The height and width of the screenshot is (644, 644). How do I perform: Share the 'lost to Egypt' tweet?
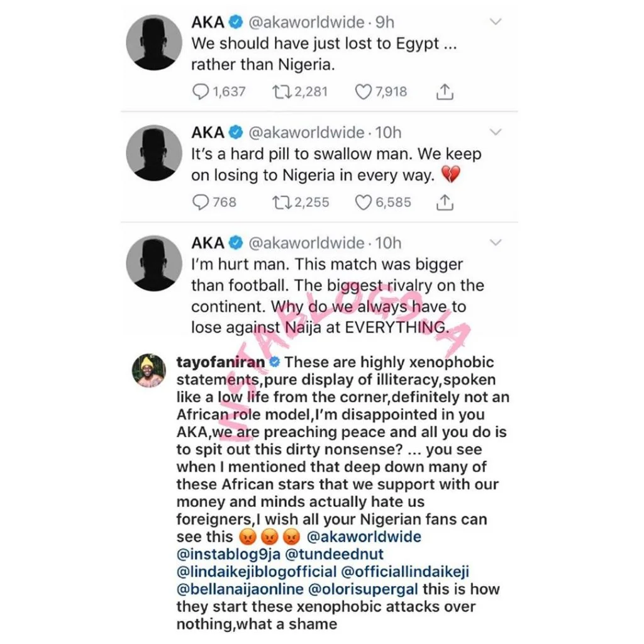445,92
